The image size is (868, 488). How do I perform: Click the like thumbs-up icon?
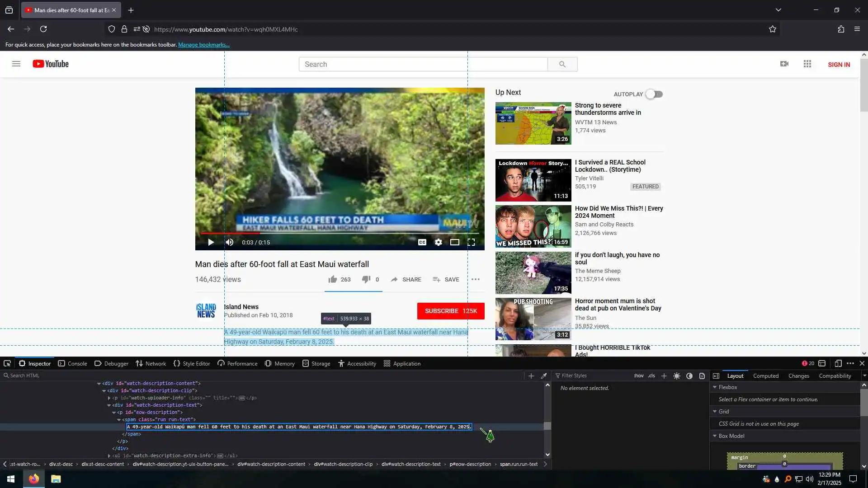point(333,279)
